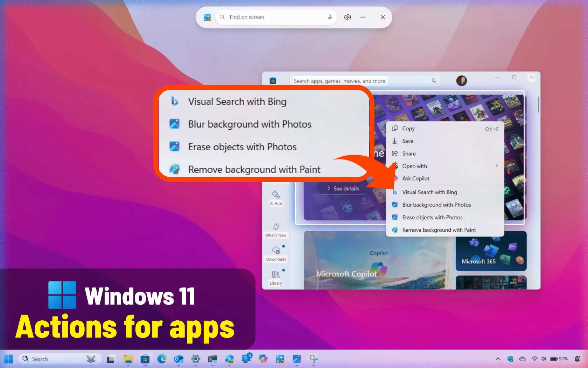Open Outlook from the taskbar
The image size is (588, 368).
(179, 359)
